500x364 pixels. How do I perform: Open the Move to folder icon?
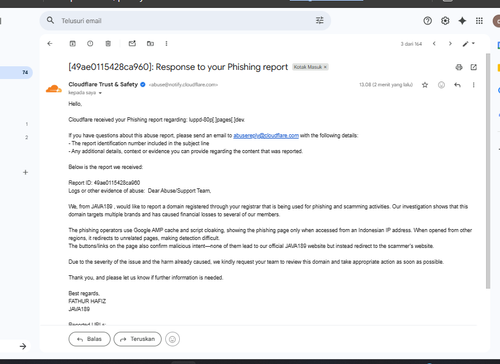point(150,44)
